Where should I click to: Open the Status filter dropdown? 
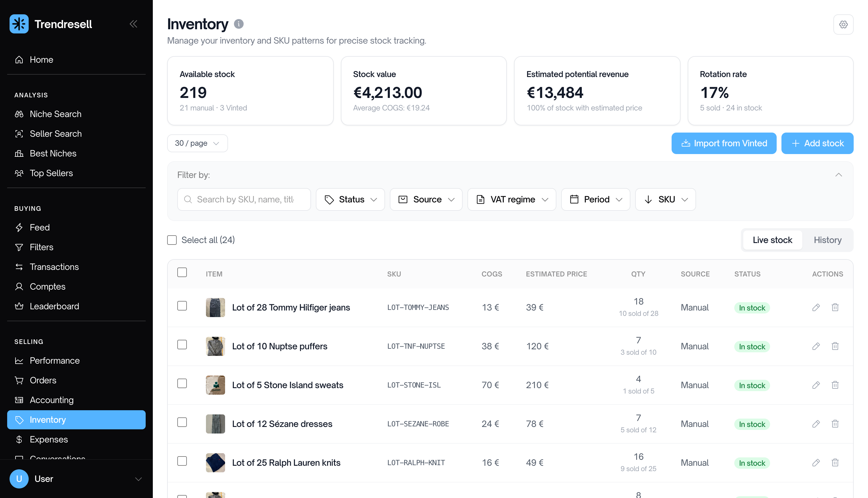[350, 199]
